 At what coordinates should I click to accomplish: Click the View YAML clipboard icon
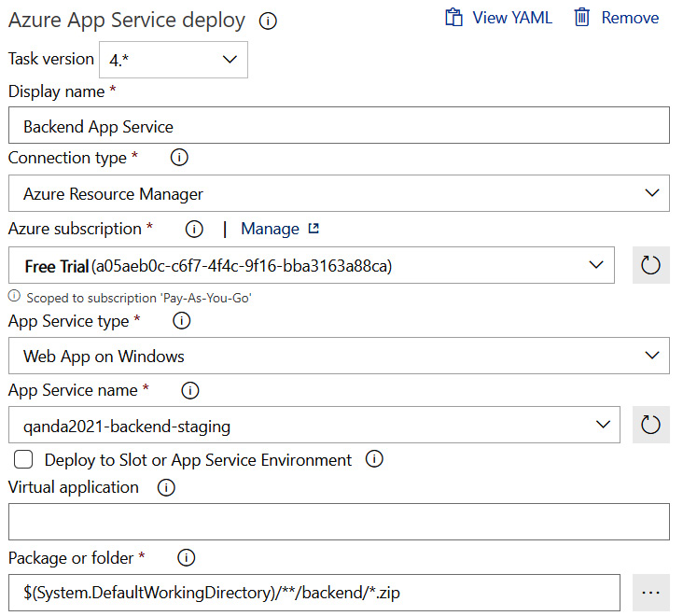click(453, 18)
